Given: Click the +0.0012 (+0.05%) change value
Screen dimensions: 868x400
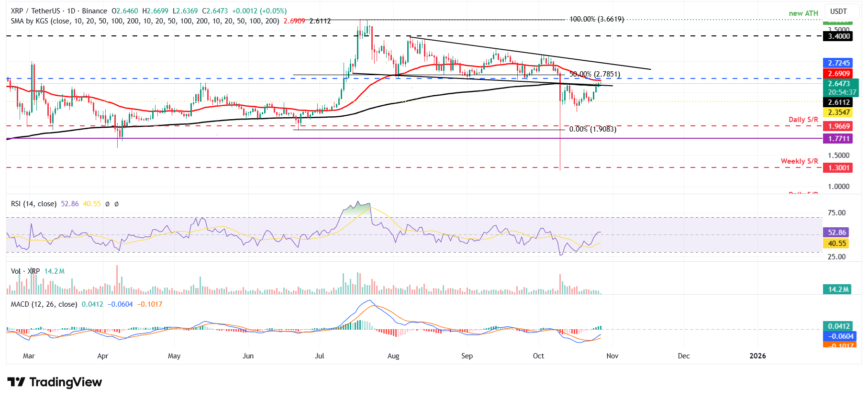Looking at the screenshot, I should click(258, 11).
